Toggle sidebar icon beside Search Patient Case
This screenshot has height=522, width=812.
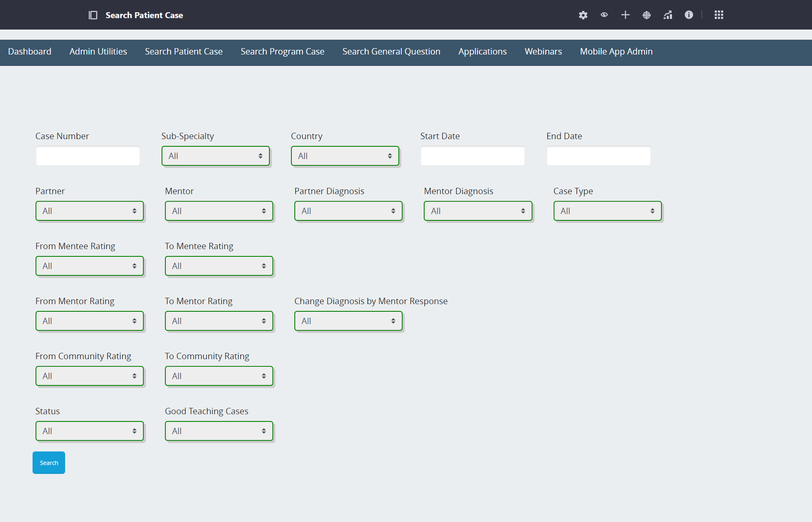pyautogui.click(x=93, y=15)
